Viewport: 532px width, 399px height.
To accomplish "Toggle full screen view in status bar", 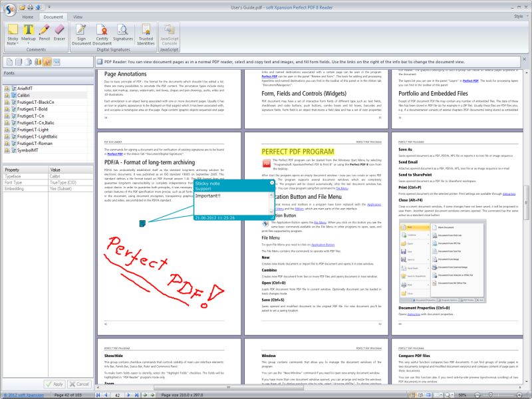I will 428,395.
